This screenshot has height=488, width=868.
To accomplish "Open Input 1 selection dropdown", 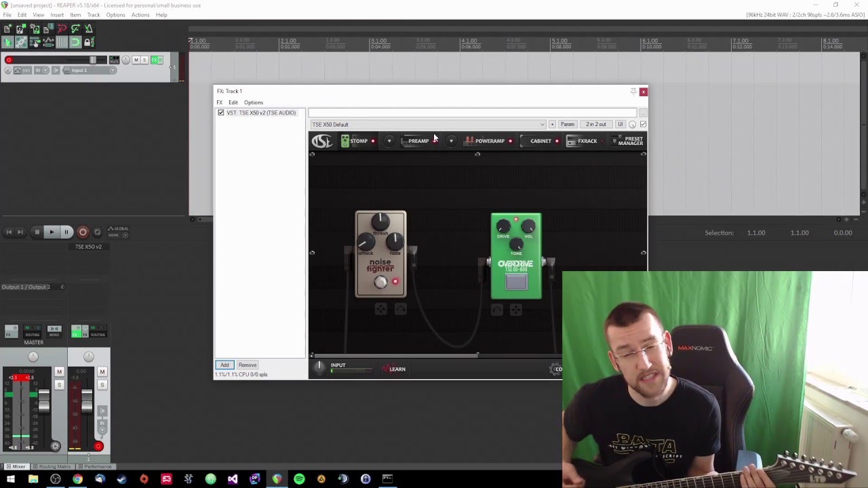I will point(90,70).
